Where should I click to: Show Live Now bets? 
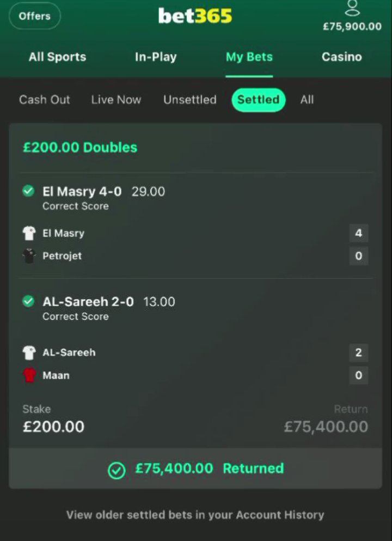tap(116, 100)
